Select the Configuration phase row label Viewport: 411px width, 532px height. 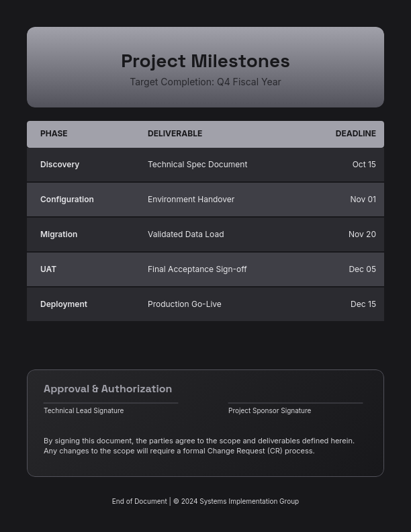(67, 199)
